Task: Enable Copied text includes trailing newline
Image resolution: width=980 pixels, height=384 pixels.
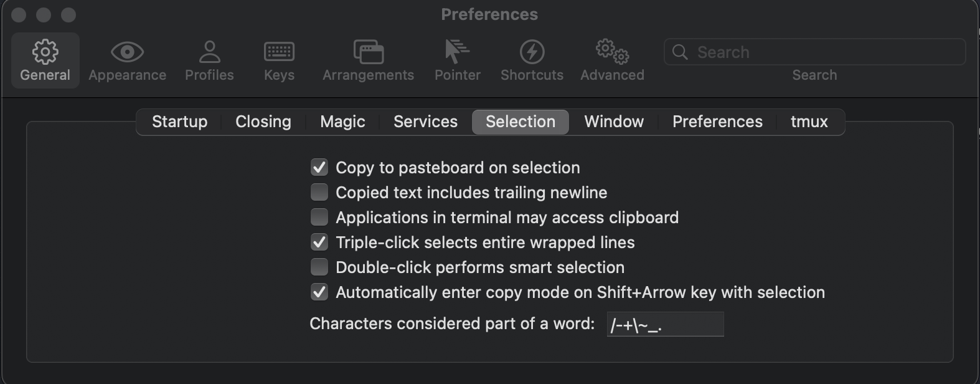Action: point(319,192)
